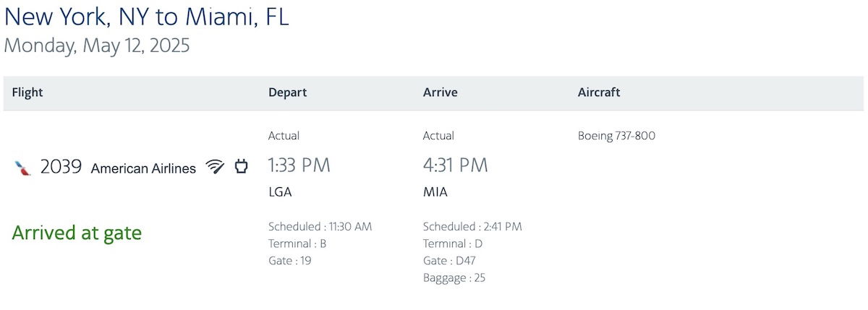This screenshot has height=310, width=868.
Task: Click the Baggage 25 claim text
Action: pyautogui.click(x=454, y=277)
